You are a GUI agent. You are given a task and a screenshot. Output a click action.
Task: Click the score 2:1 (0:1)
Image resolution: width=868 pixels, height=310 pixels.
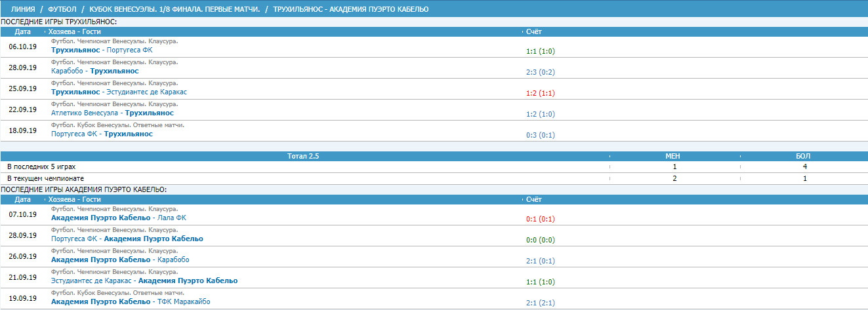[541, 261]
